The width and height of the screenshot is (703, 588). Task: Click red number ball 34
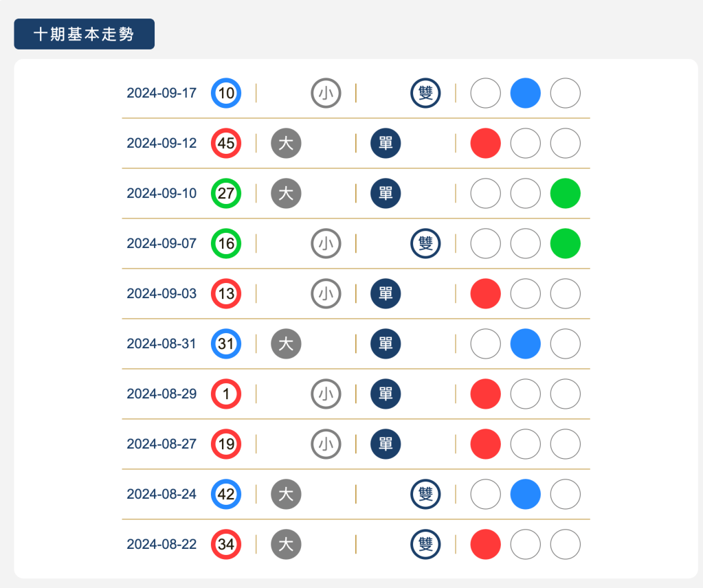click(x=226, y=545)
